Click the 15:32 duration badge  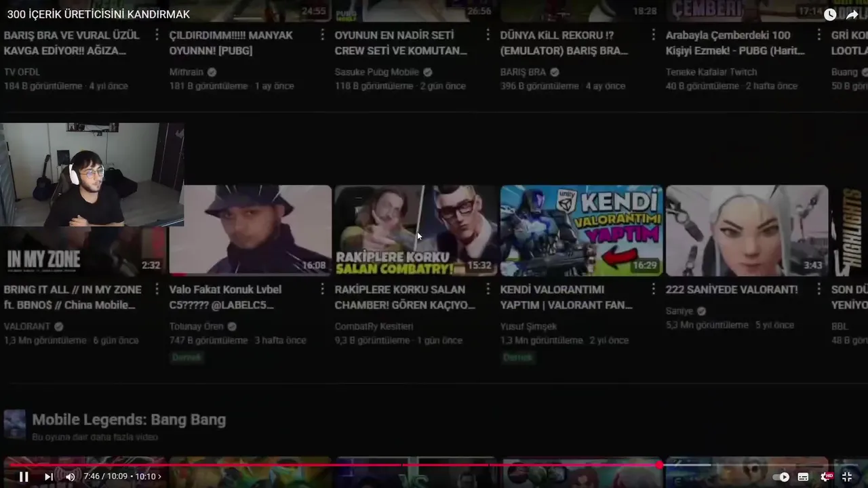pos(479,266)
